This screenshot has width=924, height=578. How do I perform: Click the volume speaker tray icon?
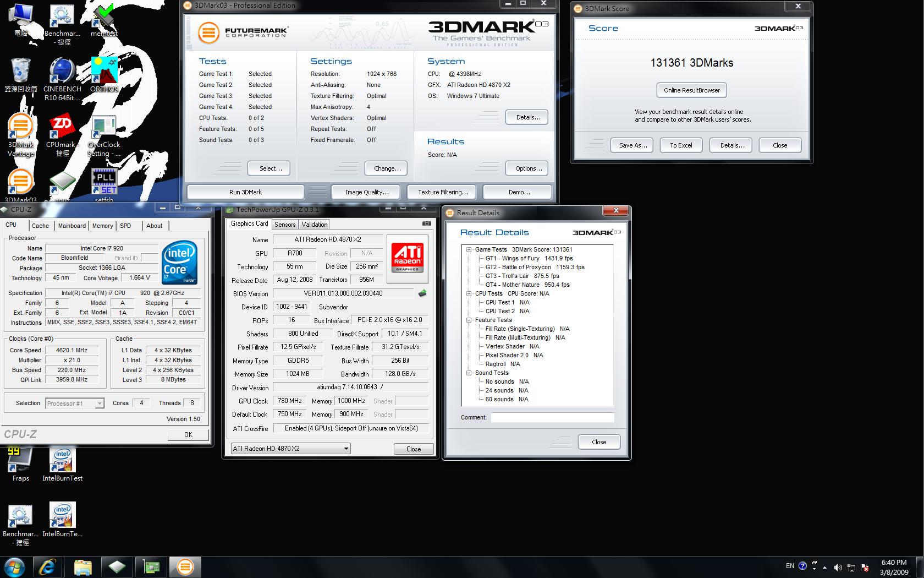point(838,568)
